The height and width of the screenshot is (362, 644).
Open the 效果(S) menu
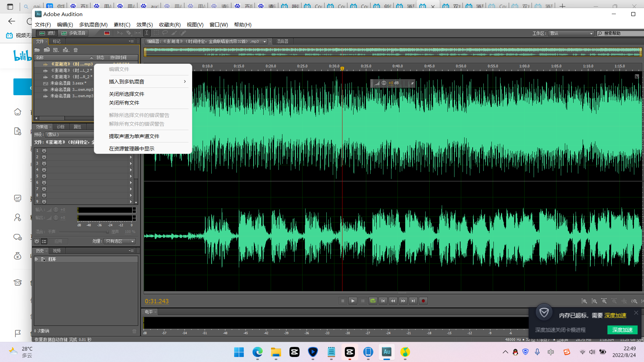(144, 24)
